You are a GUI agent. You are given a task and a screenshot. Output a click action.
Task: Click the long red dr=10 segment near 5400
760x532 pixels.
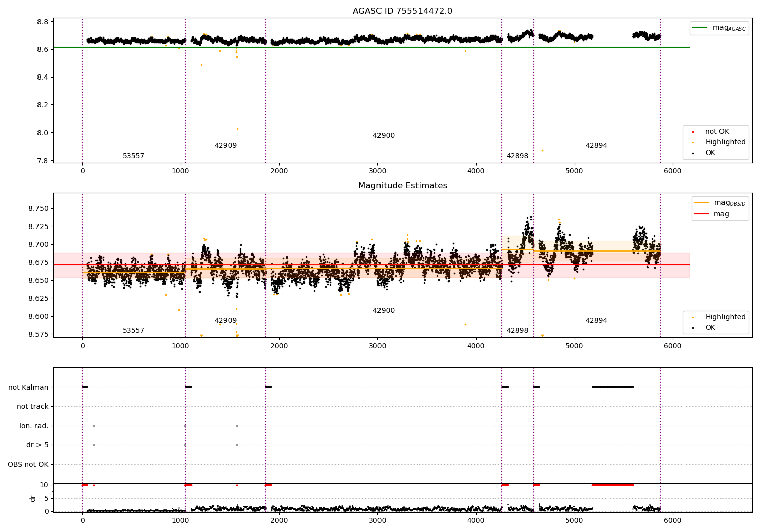coord(613,485)
